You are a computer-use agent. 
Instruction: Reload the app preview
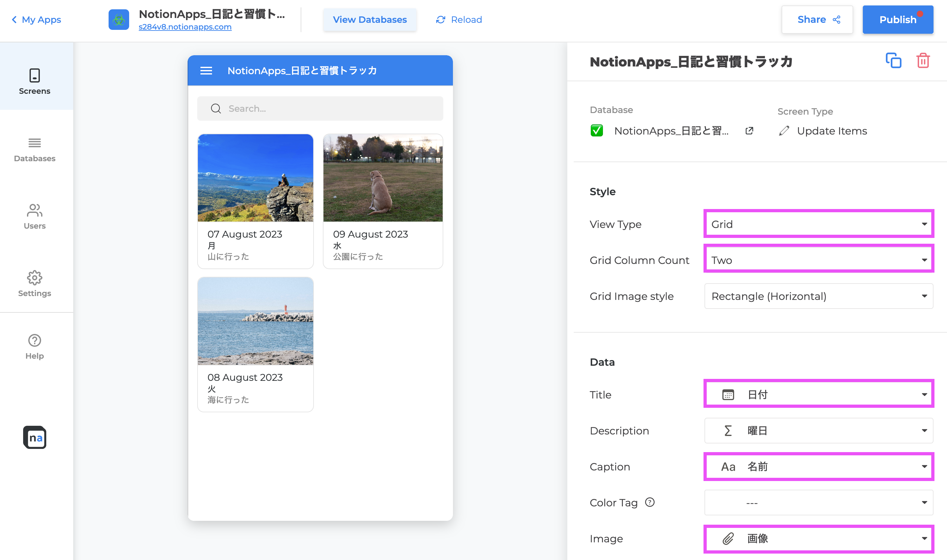pos(459,20)
